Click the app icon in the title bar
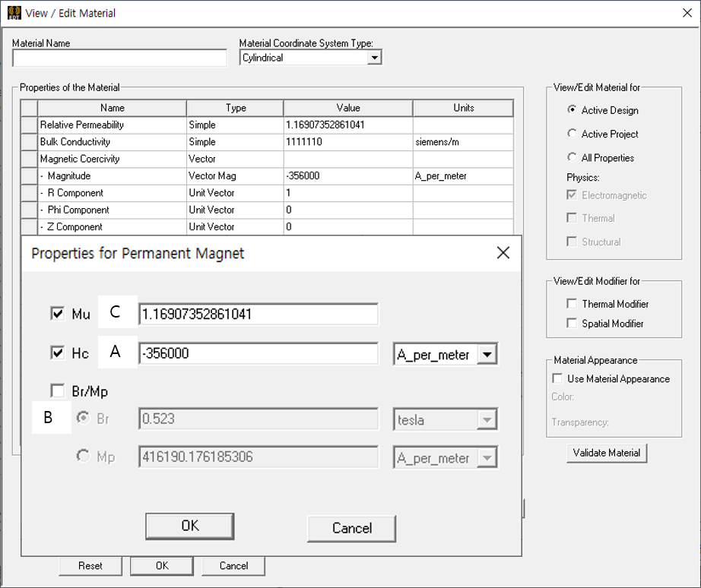This screenshot has width=701, height=588. click(14, 13)
